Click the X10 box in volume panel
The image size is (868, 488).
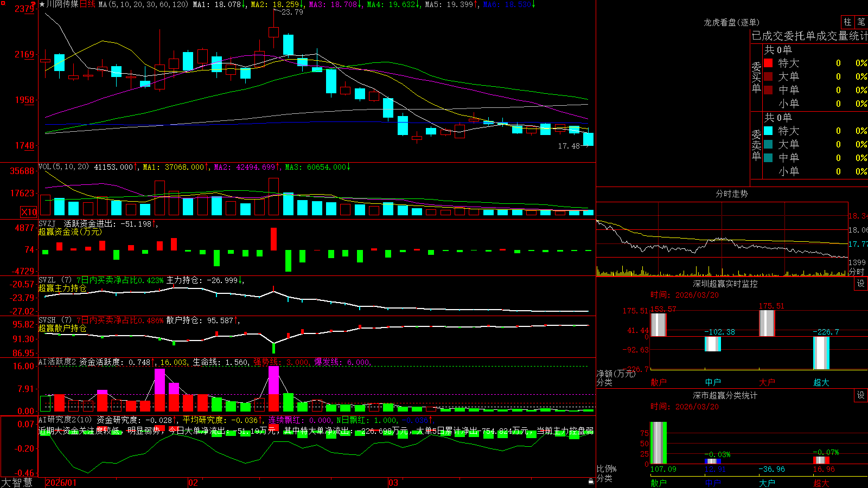(29, 212)
